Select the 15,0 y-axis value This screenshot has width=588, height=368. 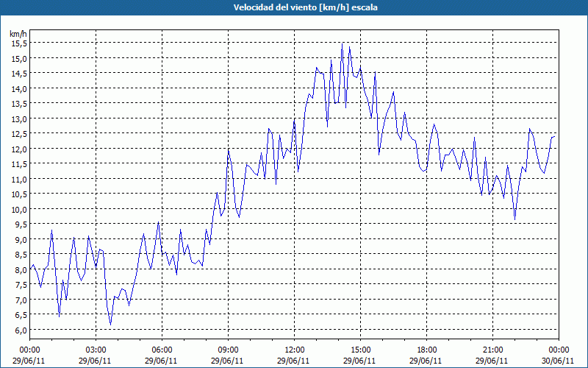20,58
